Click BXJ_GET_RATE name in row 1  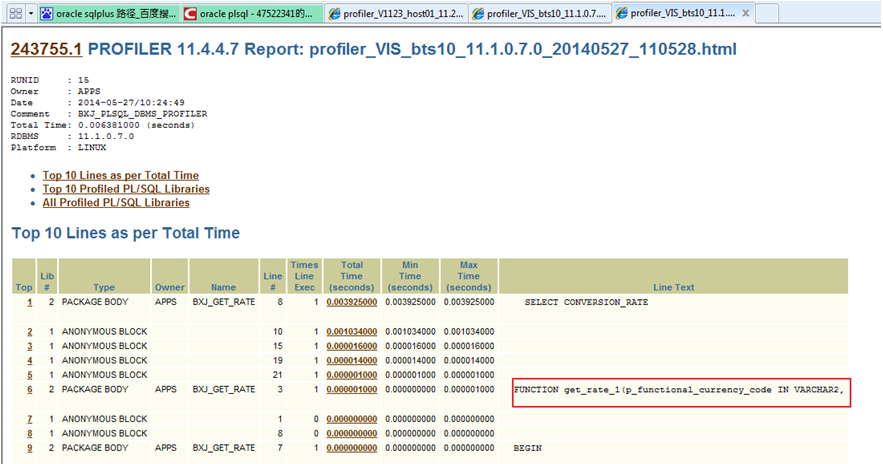[x=224, y=302]
